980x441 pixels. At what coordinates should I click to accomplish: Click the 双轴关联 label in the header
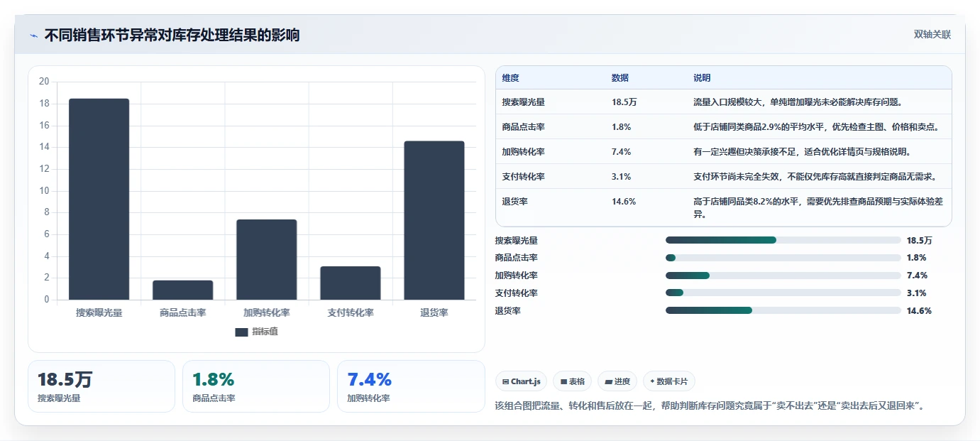click(x=932, y=34)
